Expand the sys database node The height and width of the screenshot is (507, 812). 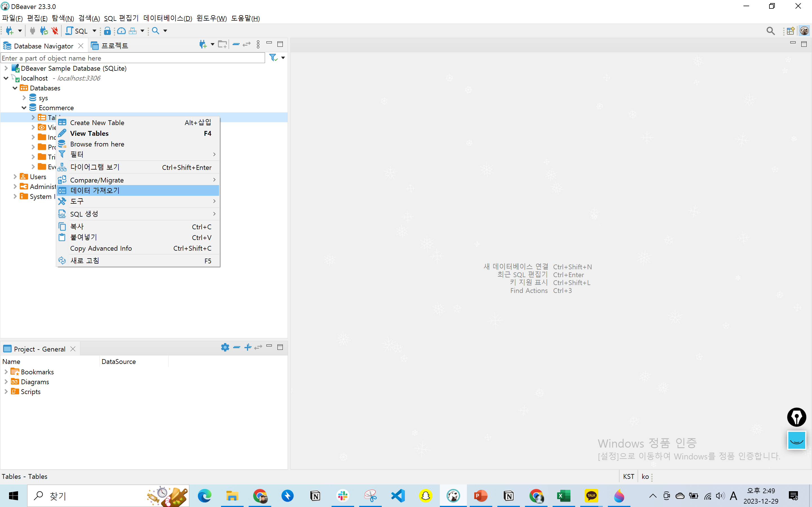[x=24, y=98]
